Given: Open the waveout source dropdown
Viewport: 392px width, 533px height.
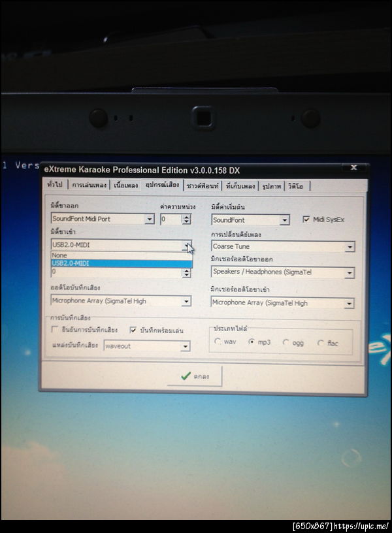Looking at the screenshot, I should tap(185, 346).
